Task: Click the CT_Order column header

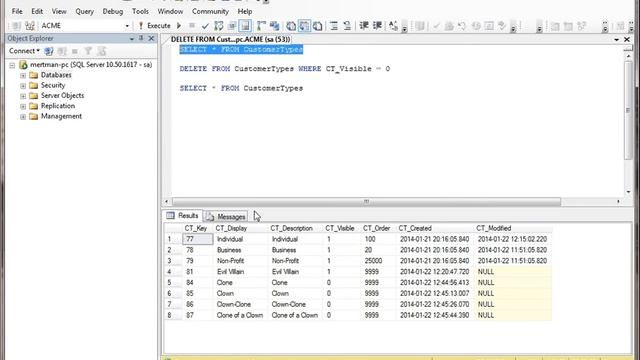Action: 377,228
